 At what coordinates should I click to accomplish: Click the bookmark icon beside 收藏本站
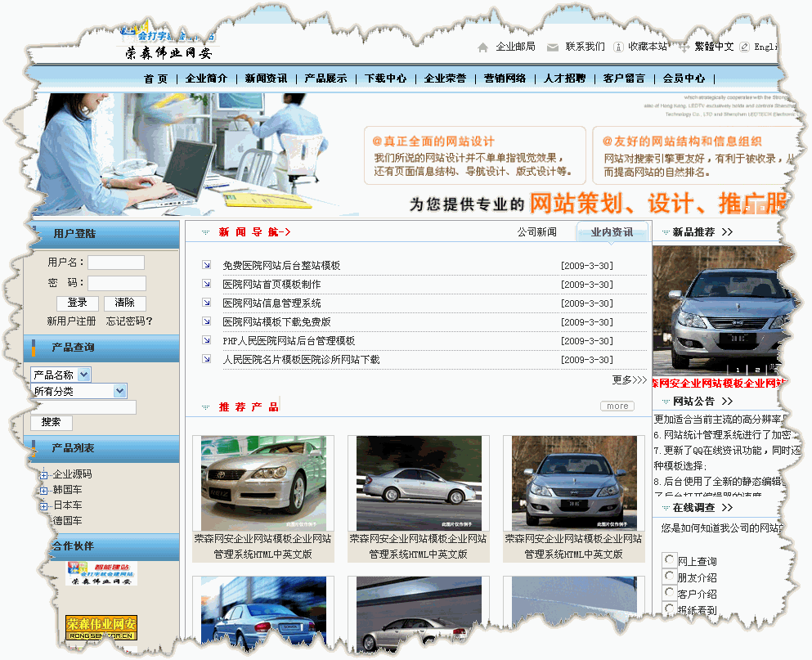pos(619,47)
